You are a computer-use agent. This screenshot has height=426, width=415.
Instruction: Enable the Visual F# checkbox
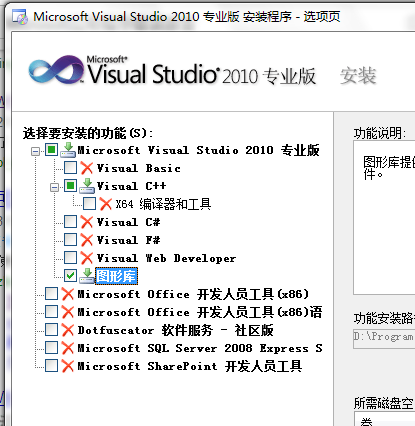tap(70, 240)
